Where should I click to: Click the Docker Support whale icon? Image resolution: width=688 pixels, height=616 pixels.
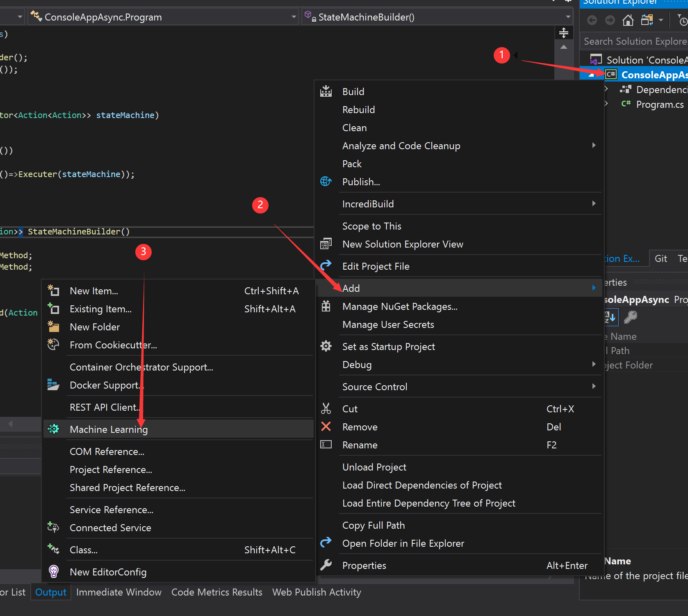pos(53,385)
